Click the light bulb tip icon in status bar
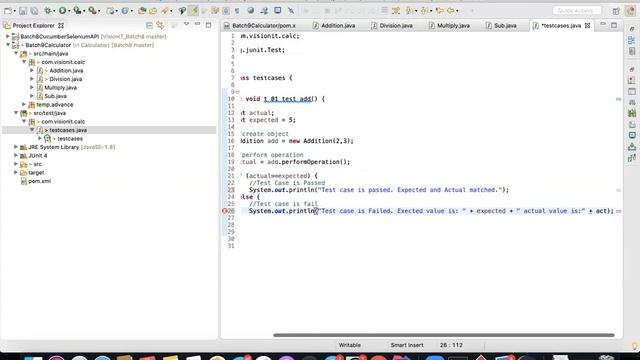The width and height of the screenshot is (640, 360). pos(634,346)
